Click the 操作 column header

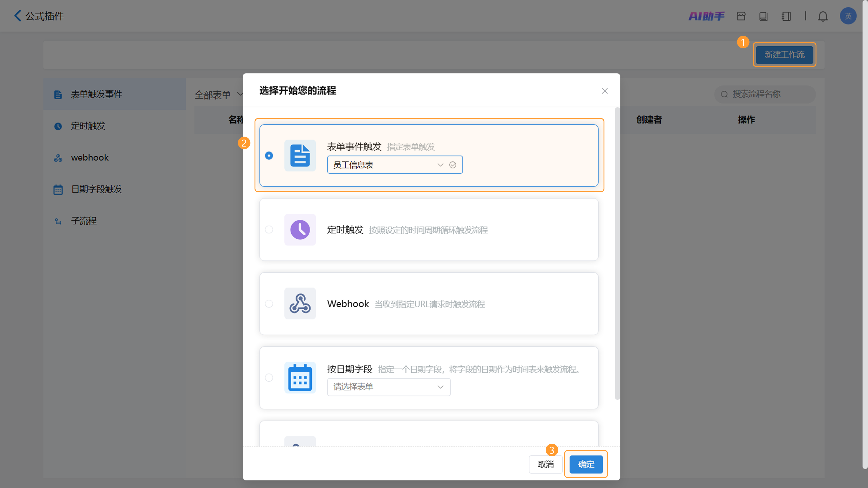746,120
